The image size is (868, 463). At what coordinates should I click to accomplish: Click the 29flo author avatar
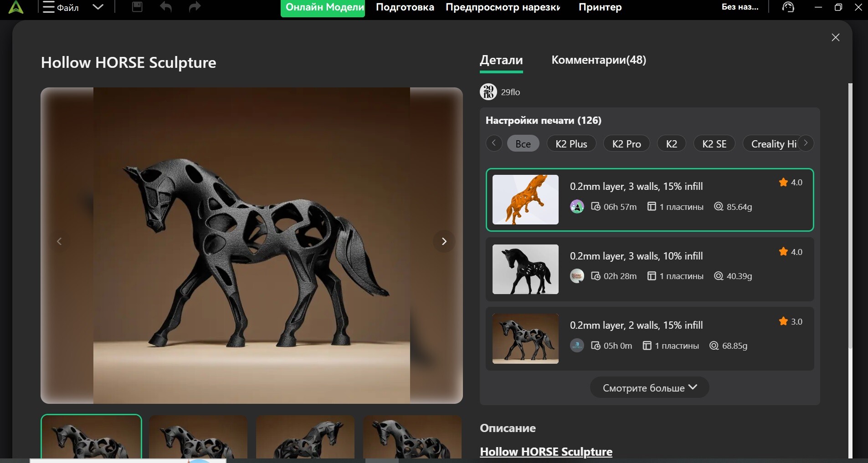click(x=488, y=92)
